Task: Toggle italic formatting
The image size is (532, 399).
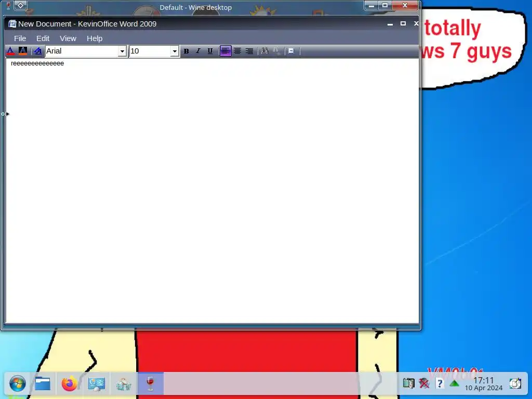Action: coord(198,51)
